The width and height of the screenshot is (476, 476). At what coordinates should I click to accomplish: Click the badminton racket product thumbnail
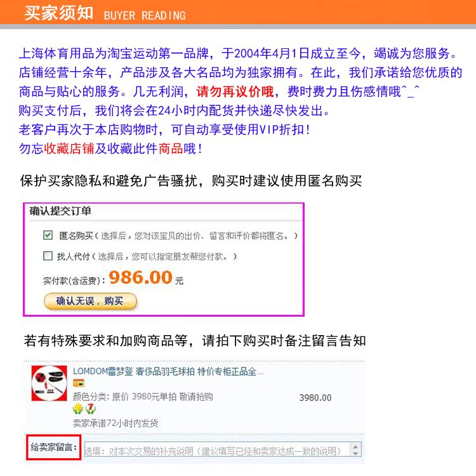(x=49, y=383)
